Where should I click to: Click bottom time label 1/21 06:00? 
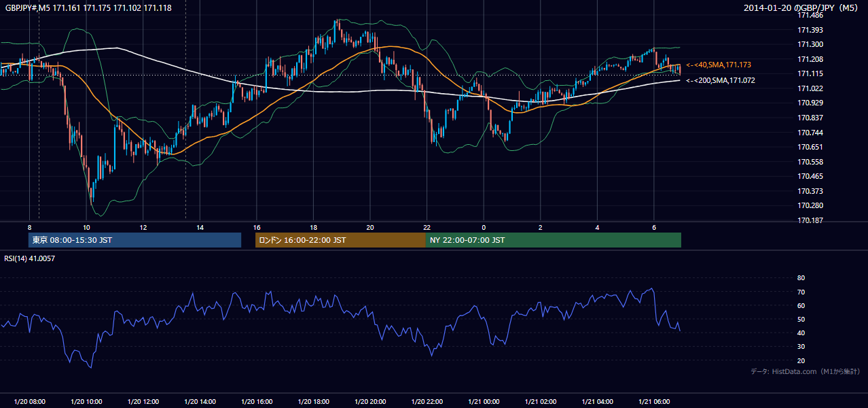[654, 402]
